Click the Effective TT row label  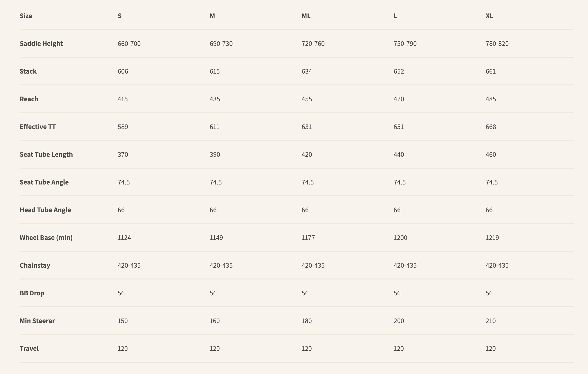(x=38, y=127)
